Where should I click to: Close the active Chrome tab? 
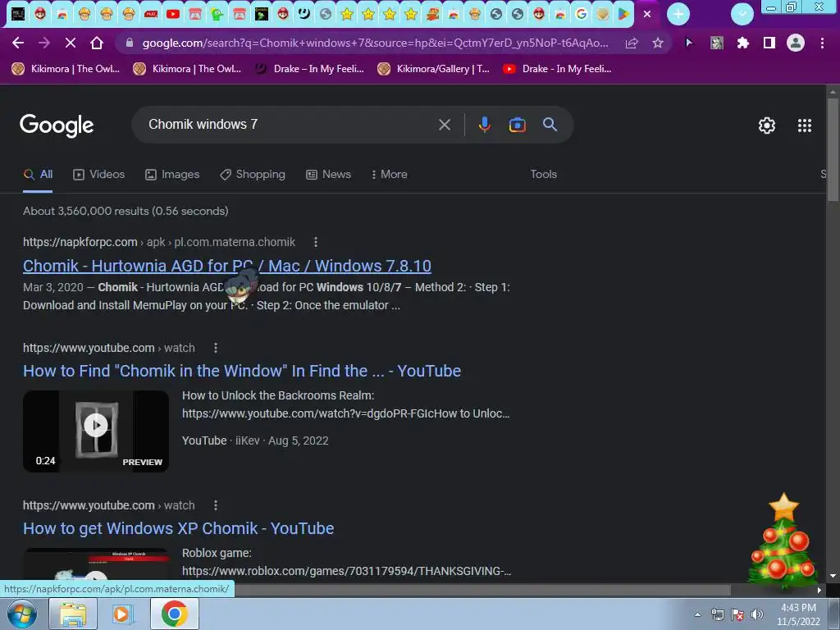(647, 14)
